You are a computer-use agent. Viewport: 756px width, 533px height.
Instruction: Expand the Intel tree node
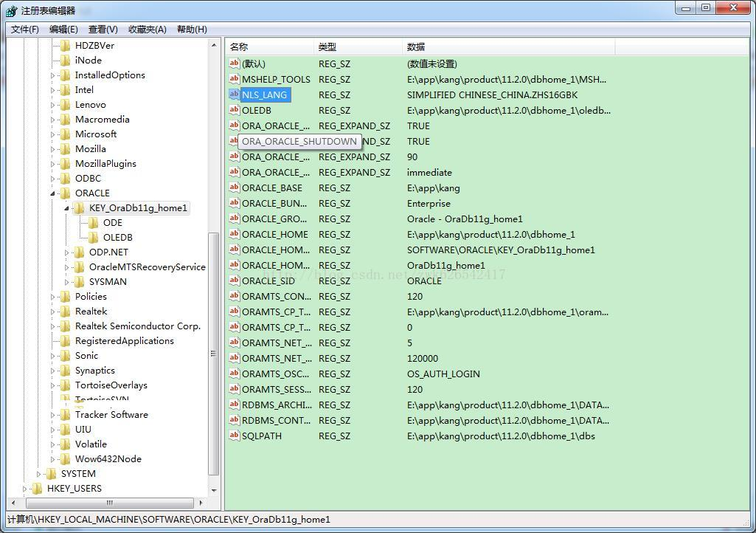[52, 90]
